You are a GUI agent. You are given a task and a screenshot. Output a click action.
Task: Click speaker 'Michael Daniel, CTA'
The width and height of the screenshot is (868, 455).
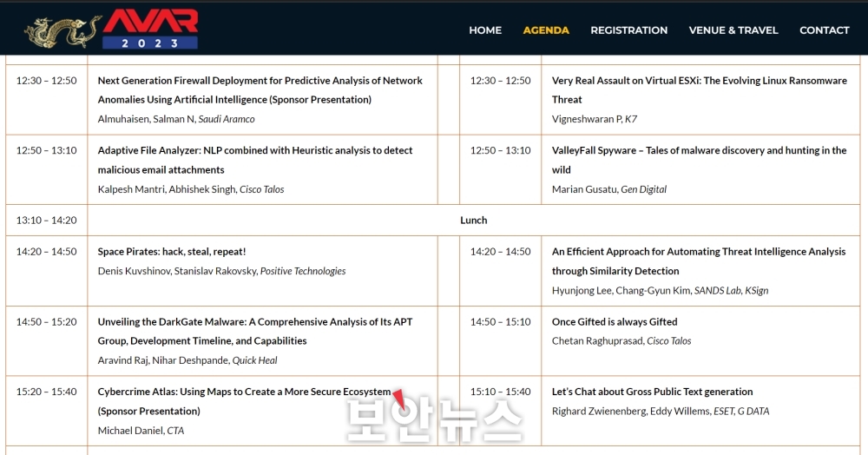(141, 431)
